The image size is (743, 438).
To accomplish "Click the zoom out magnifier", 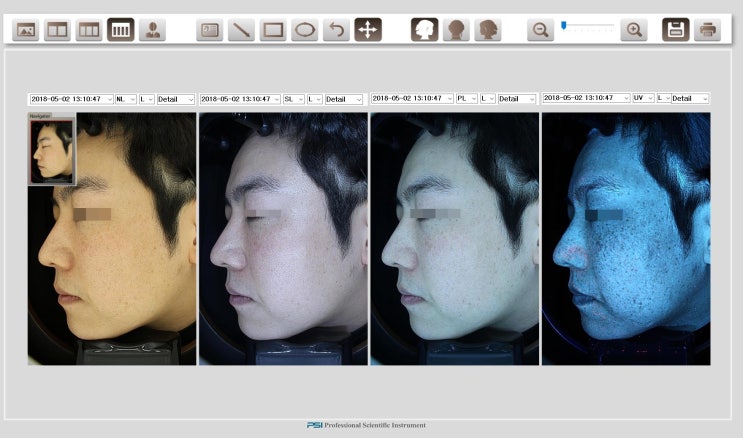I will (540, 30).
